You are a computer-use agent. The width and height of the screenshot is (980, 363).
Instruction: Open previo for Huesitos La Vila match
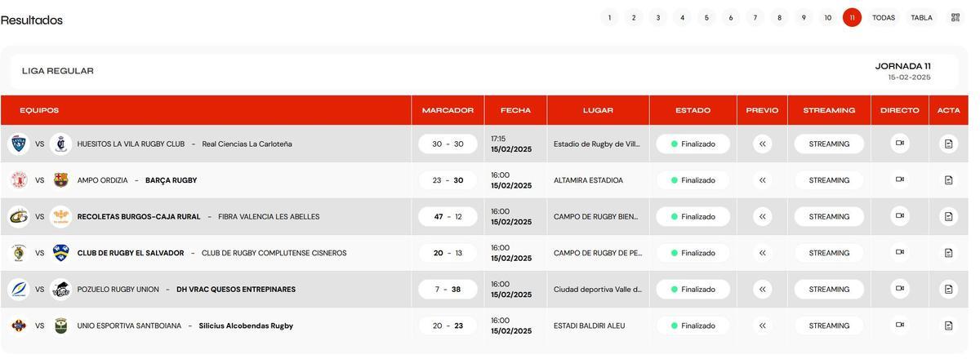(x=763, y=144)
